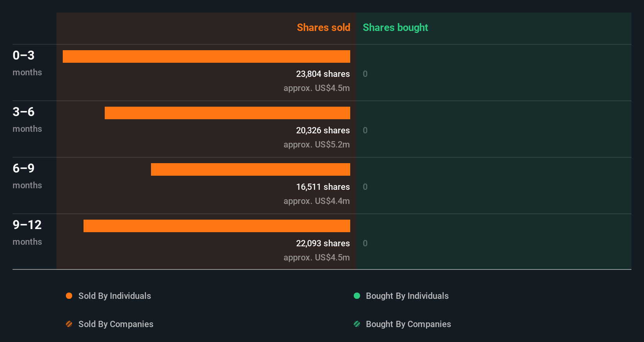Click the striped green Bought By Companies icon
Image resolution: width=644 pixels, height=342 pixels.
(x=357, y=324)
